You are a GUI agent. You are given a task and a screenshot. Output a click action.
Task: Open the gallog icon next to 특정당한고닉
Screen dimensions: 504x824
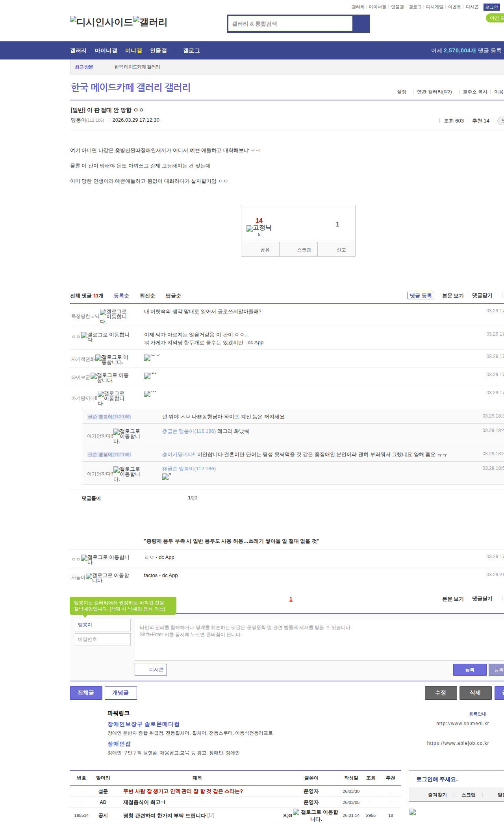(x=113, y=316)
